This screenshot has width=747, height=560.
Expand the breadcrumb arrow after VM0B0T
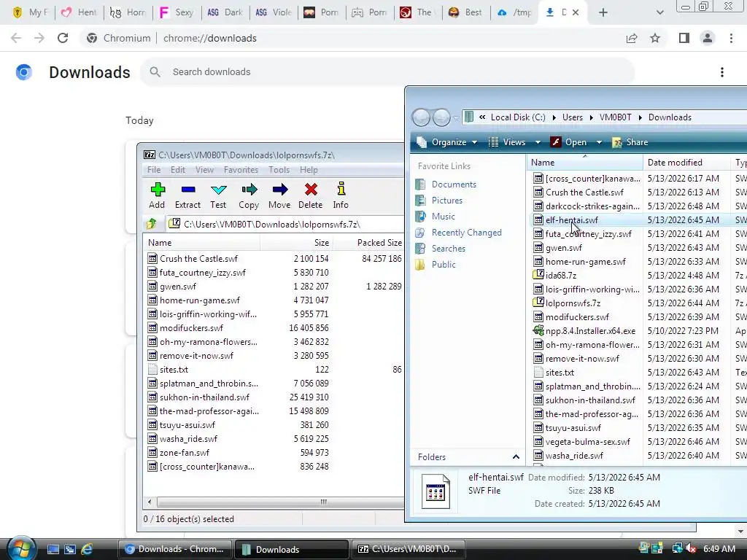coord(640,117)
